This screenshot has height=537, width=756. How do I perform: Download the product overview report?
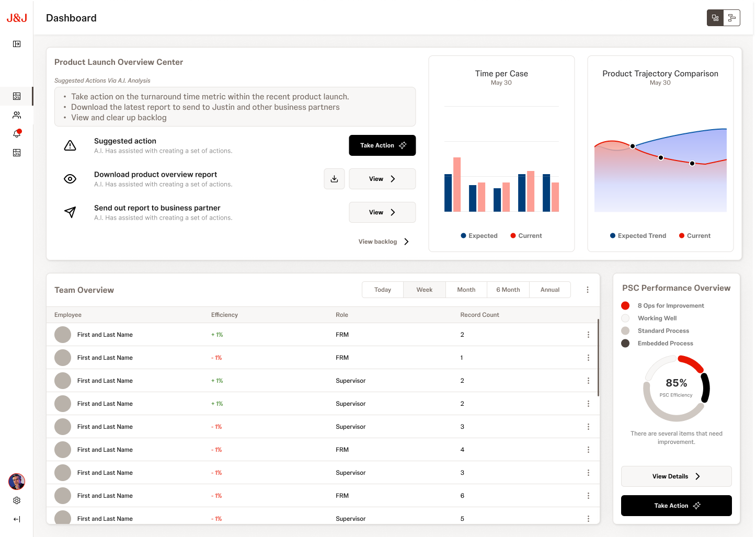pyautogui.click(x=334, y=179)
